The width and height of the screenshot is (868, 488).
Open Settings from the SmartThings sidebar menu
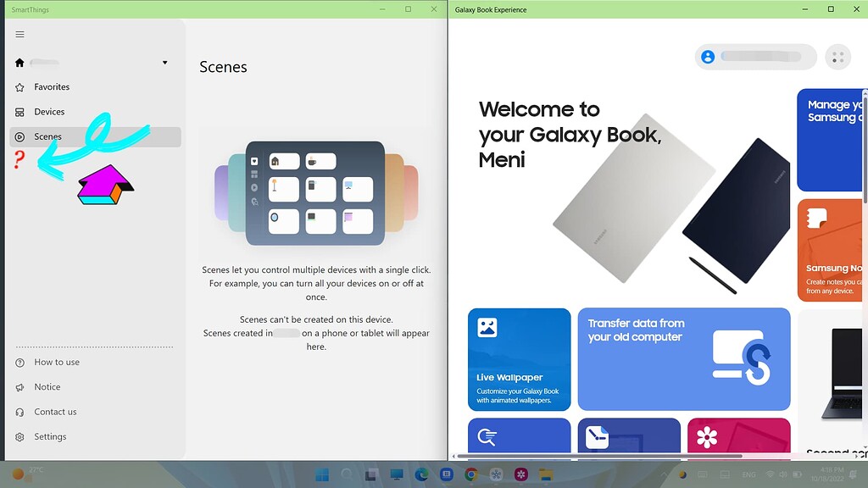[51, 436]
